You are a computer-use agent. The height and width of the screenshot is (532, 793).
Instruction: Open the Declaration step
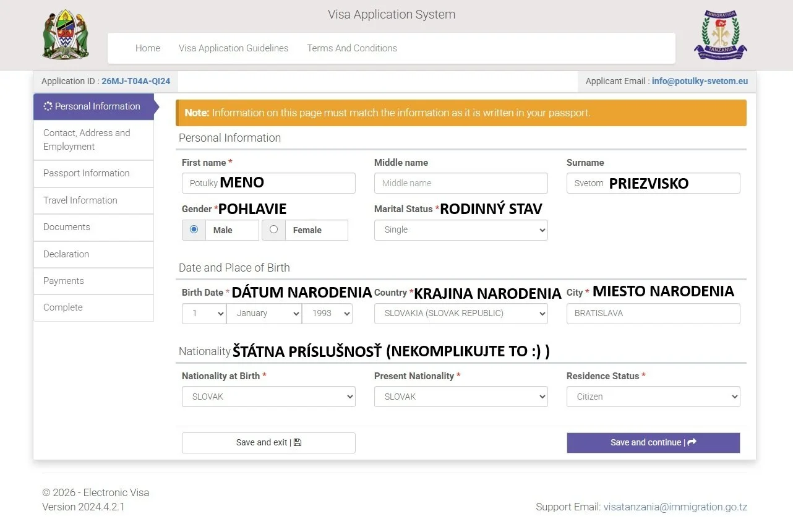[x=93, y=254]
